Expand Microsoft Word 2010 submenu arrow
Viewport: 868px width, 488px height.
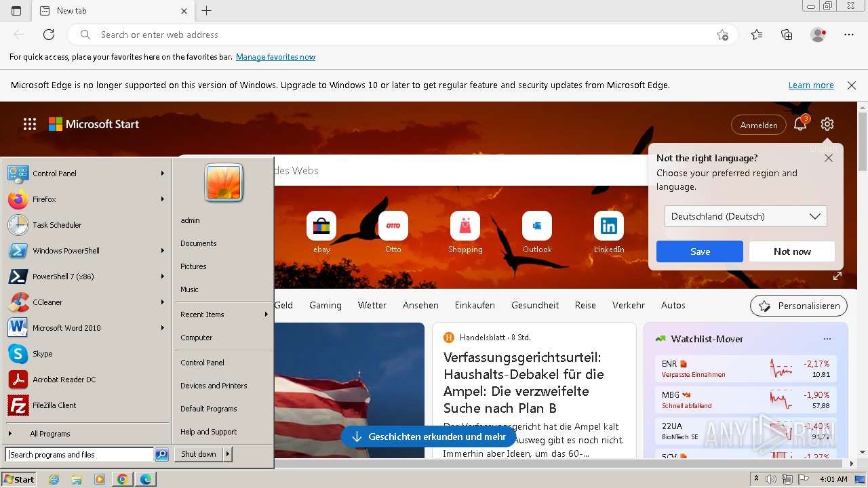click(162, 328)
